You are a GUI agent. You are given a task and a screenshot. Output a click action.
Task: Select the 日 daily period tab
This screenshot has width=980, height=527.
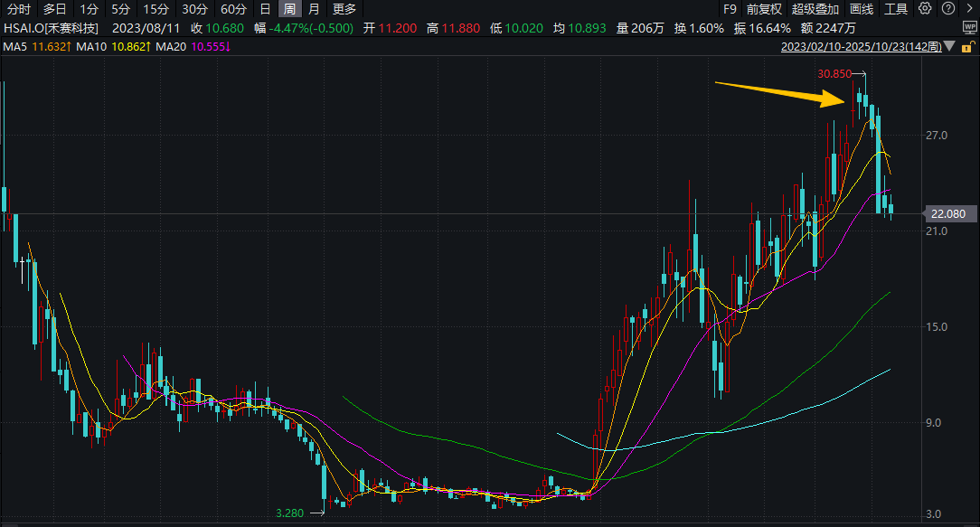[x=265, y=9]
